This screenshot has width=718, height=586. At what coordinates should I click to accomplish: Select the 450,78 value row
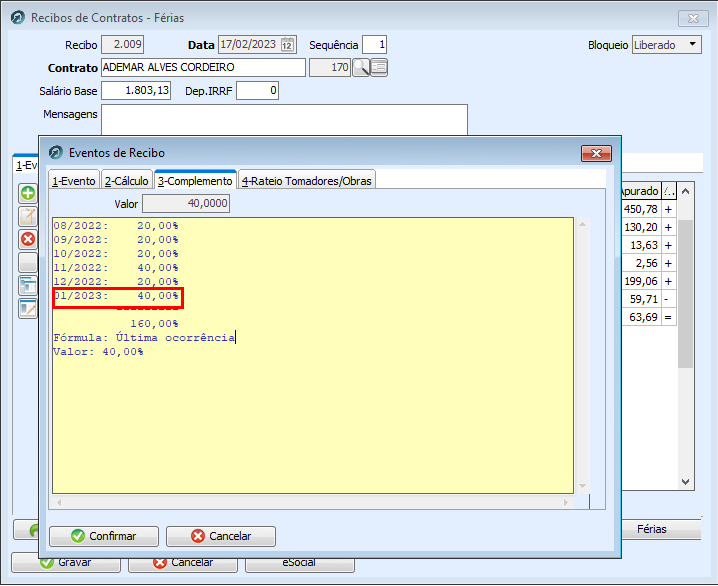649,209
